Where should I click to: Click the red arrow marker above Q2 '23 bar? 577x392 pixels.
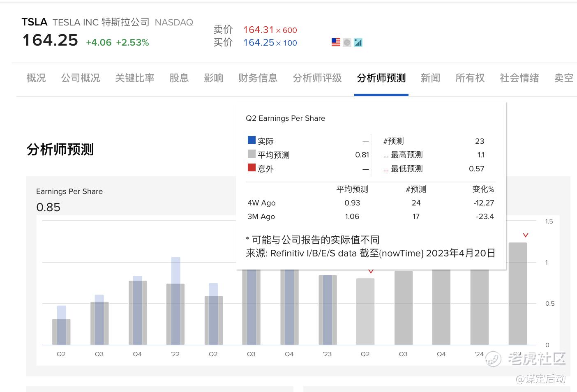click(371, 271)
